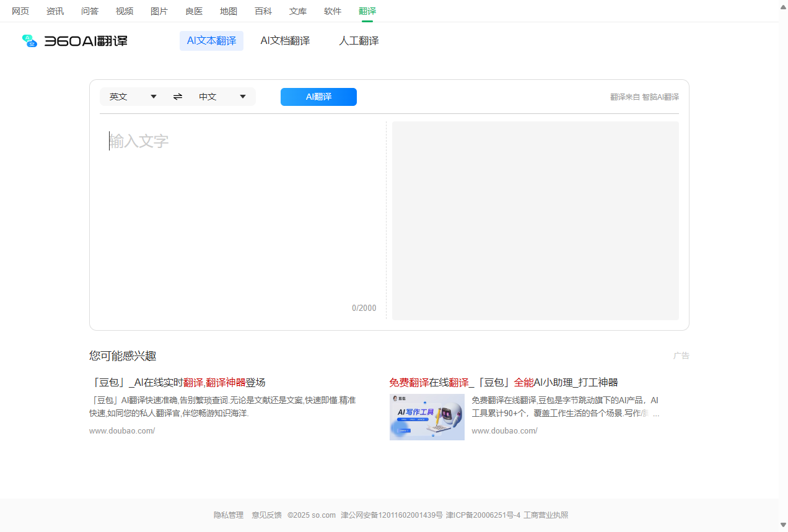Click the 360AI翻译 logo icon

click(x=29, y=41)
